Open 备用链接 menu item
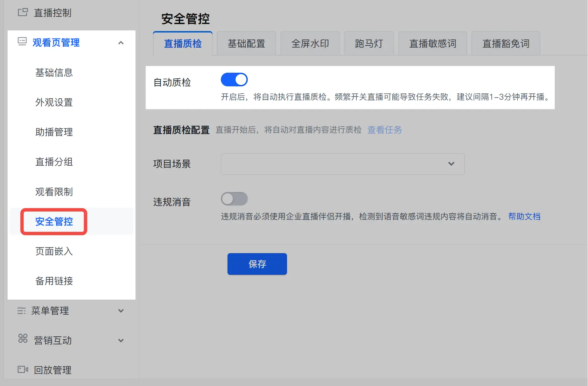Viewport: 588px width, 386px height. 54,281
